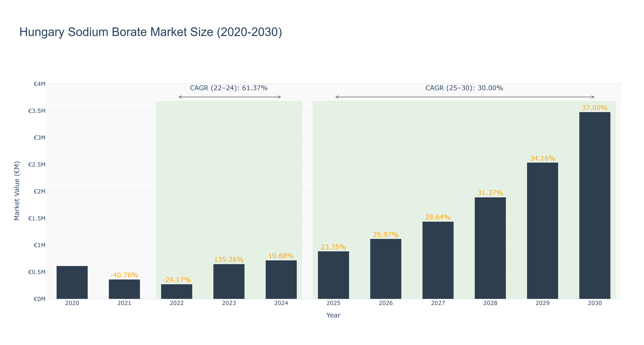Image resolution: width=644 pixels, height=345 pixels.
Task: Click the '2021' x-axis tick label
Action: point(124,303)
